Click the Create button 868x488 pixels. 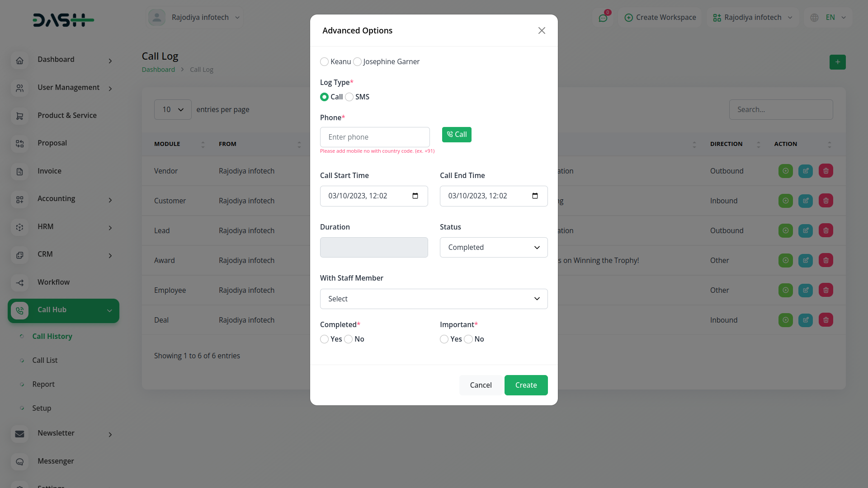pos(526,385)
